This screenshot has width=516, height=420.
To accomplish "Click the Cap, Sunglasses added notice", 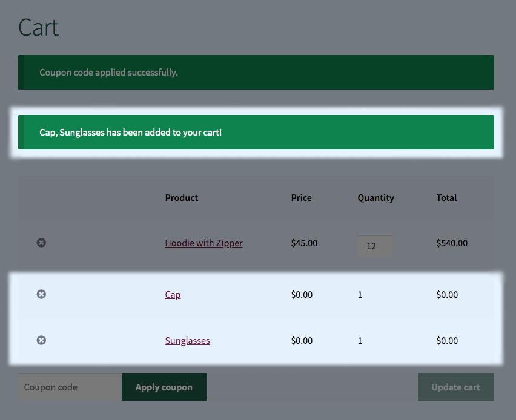I will click(x=256, y=132).
